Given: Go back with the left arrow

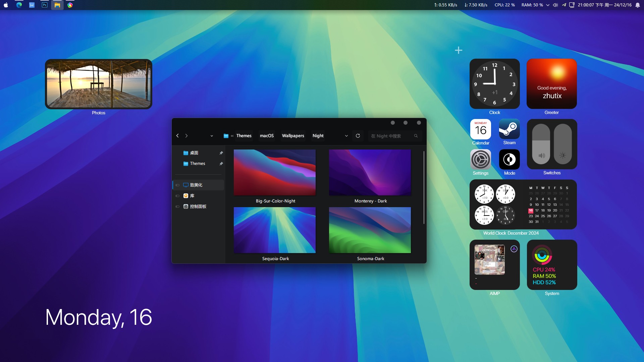Looking at the screenshot, I should 177,136.
